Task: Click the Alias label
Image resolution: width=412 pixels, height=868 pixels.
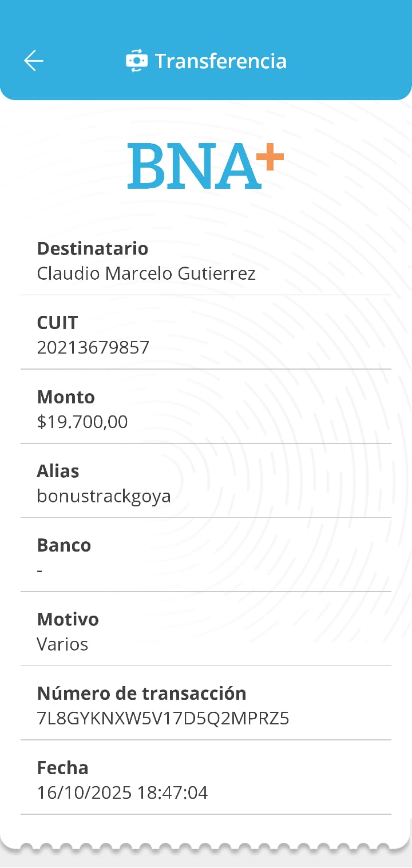Action: 58,471
